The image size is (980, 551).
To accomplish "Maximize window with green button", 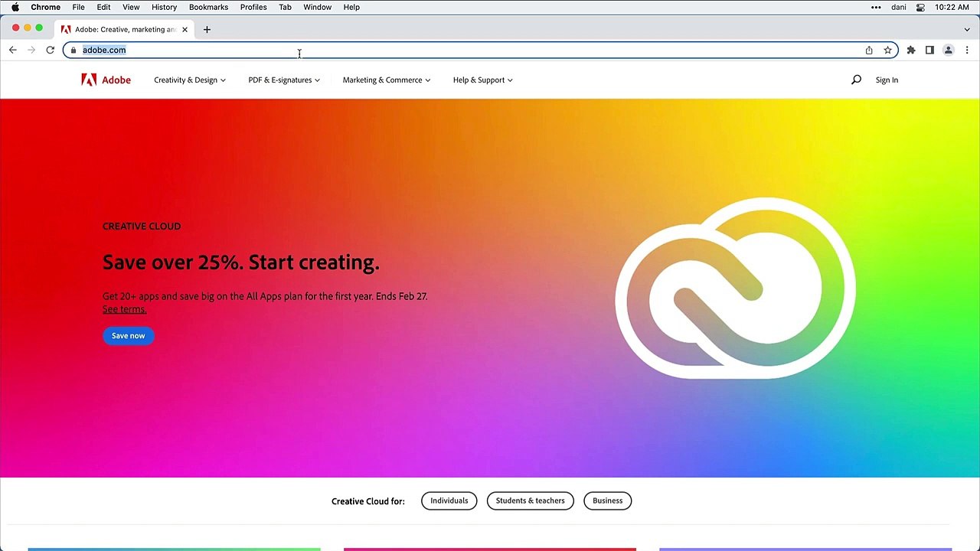I will 39,28.
